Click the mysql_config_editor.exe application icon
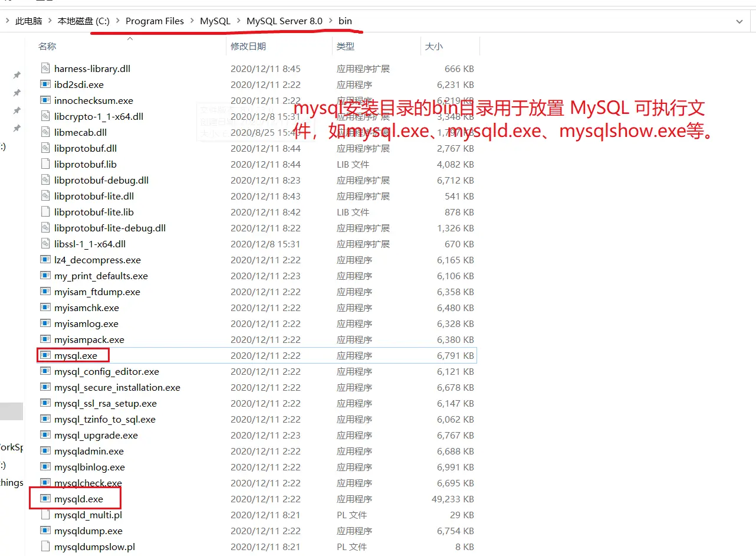 click(x=45, y=371)
